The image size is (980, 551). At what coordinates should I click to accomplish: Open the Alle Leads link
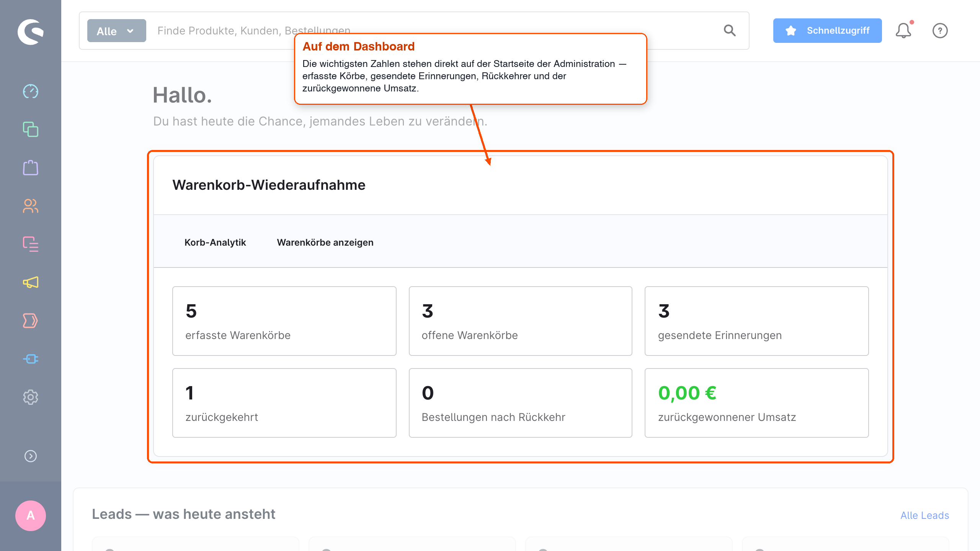924,515
